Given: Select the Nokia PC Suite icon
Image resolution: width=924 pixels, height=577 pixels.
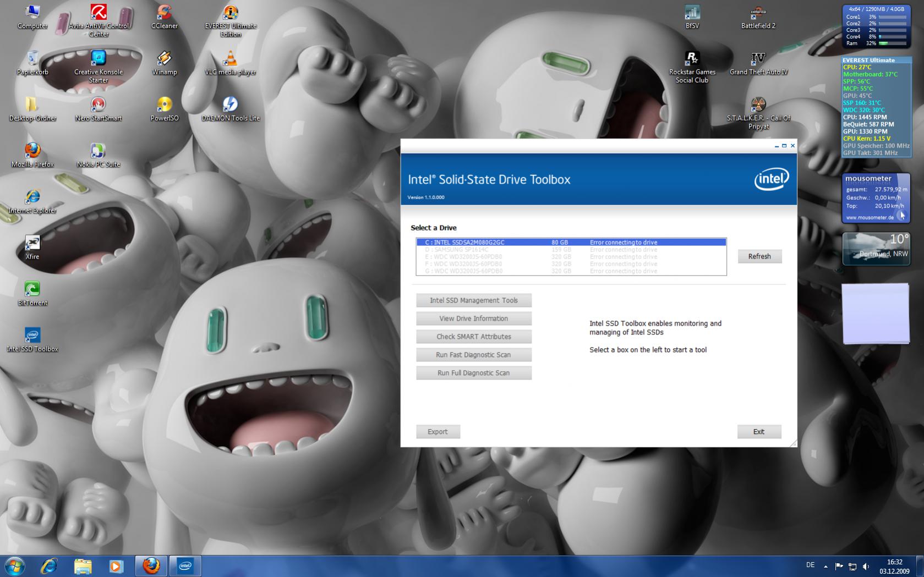Looking at the screenshot, I should point(99,155).
